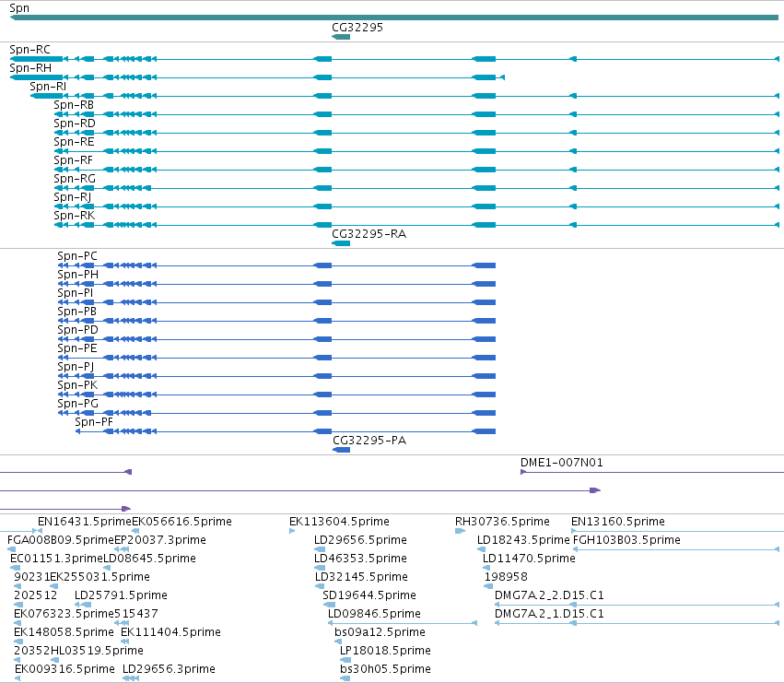Select the Spn gene label
Screen dimensions: 784x683
coord(19,8)
